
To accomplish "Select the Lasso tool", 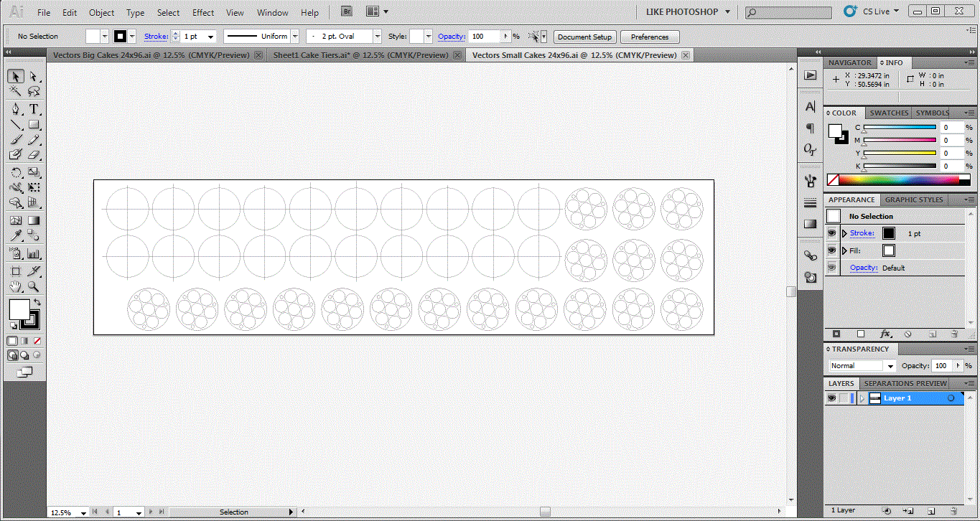I will [x=34, y=92].
